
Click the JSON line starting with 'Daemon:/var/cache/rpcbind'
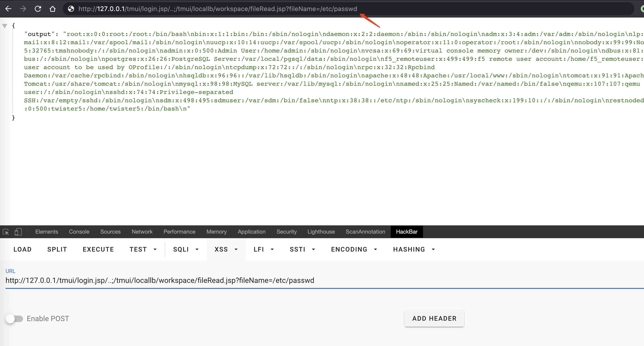334,75
